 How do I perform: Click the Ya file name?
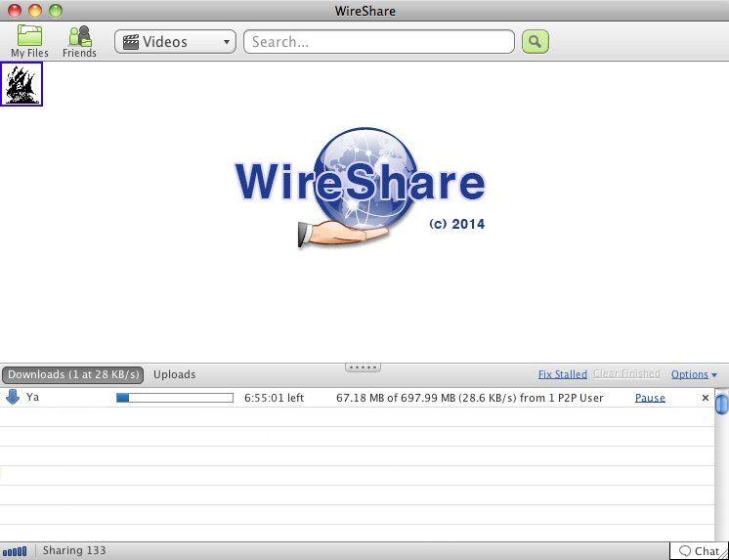[32, 397]
